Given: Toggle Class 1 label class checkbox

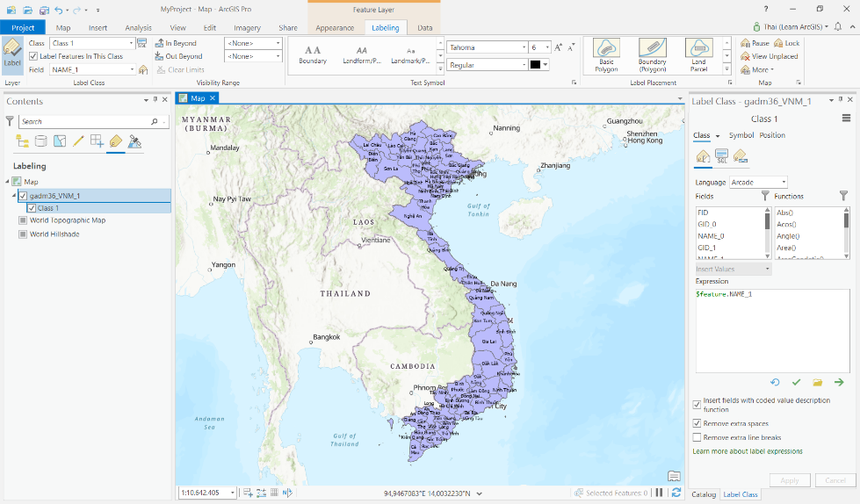Looking at the screenshot, I should [x=32, y=208].
